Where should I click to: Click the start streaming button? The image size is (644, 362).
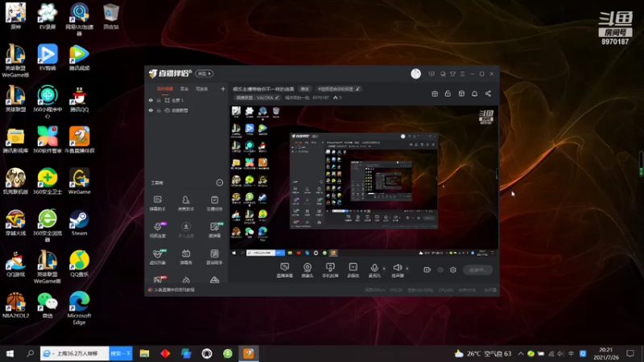[x=477, y=269]
